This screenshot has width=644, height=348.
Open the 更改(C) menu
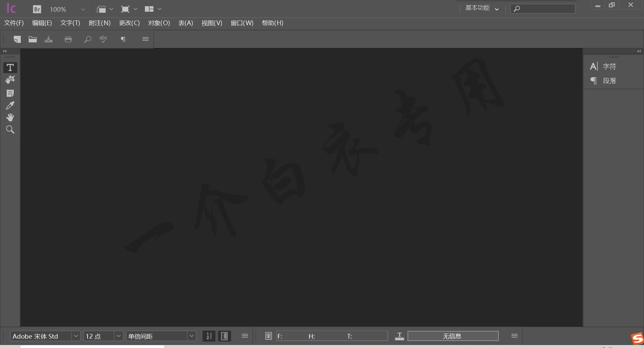[129, 23]
